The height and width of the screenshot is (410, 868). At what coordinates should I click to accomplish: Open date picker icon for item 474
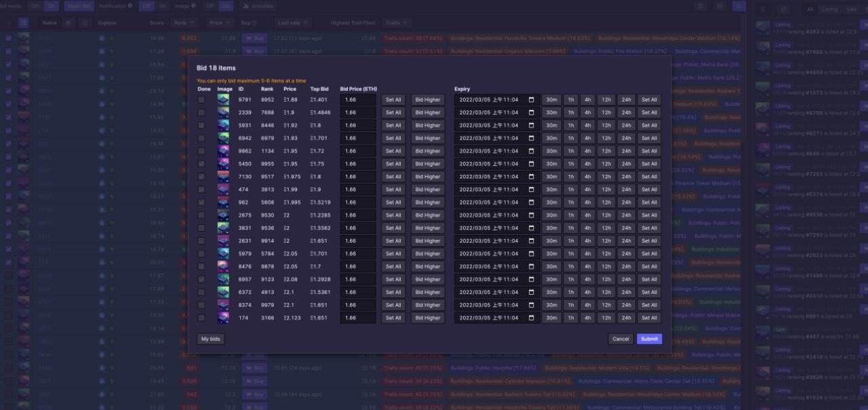click(x=531, y=190)
